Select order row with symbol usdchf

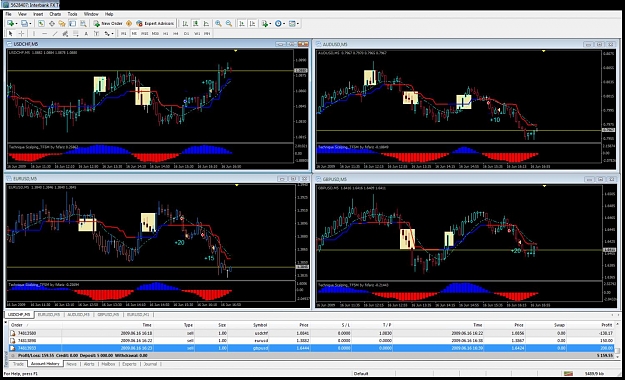312,333
